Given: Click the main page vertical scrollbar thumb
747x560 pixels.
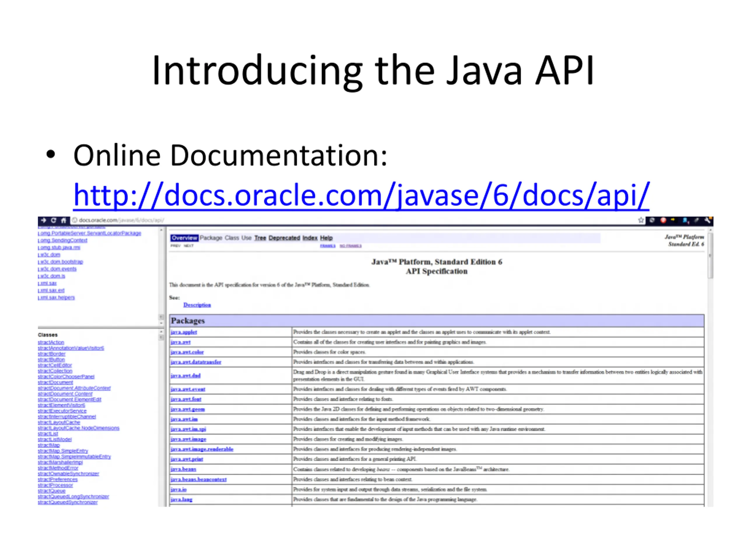Looking at the screenshot, I should click(x=711, y=256).
